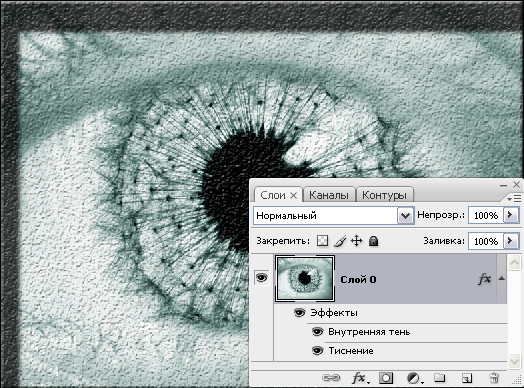Switch to the Контуры tab

point(385,195)
